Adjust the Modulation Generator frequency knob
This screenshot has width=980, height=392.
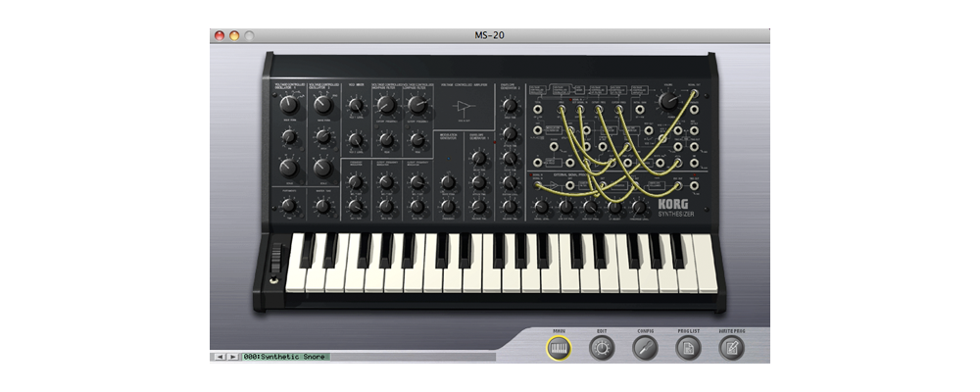[448, 206]
